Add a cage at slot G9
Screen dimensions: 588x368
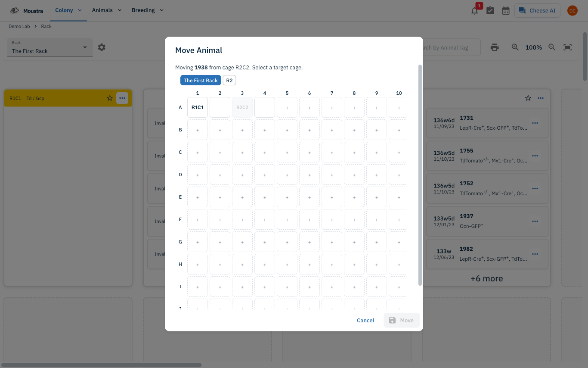click(x=377, y=242)
